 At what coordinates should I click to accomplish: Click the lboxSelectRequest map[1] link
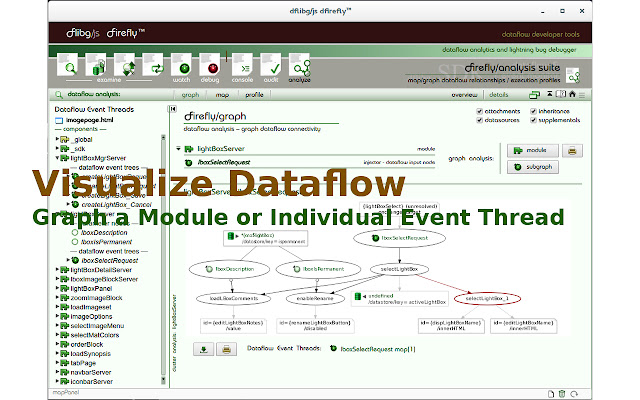pos(378,349)
